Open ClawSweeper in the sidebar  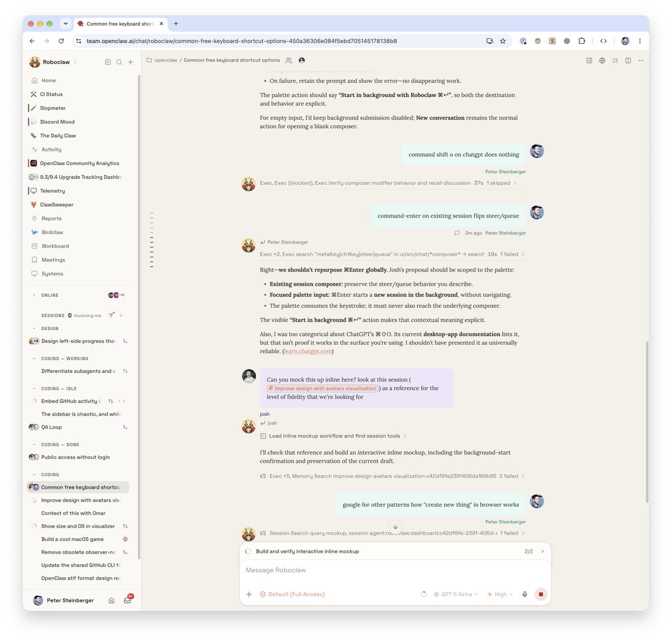coord(57,205)
